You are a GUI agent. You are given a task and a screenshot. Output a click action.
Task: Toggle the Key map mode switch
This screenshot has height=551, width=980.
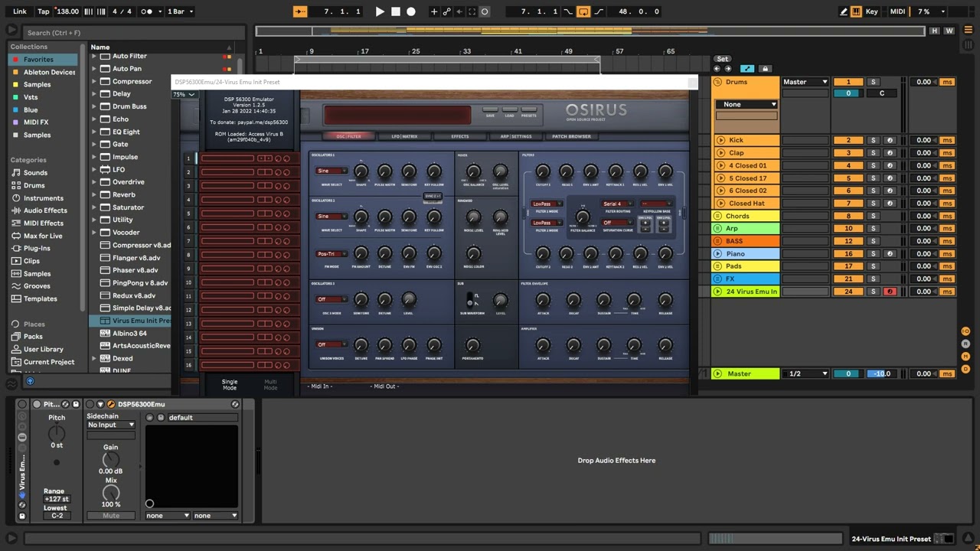coord(871,11)
